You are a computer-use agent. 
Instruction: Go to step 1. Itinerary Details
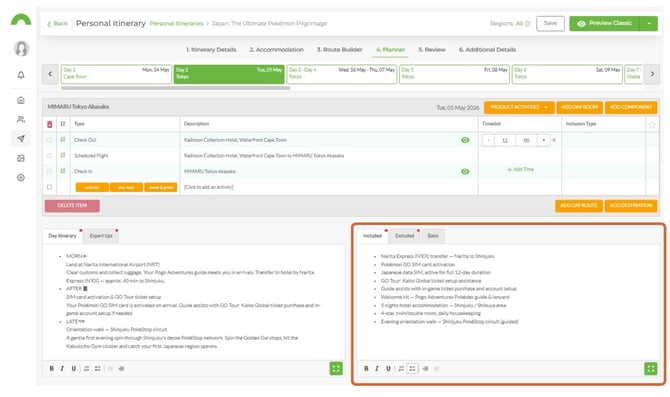(211, 50)
